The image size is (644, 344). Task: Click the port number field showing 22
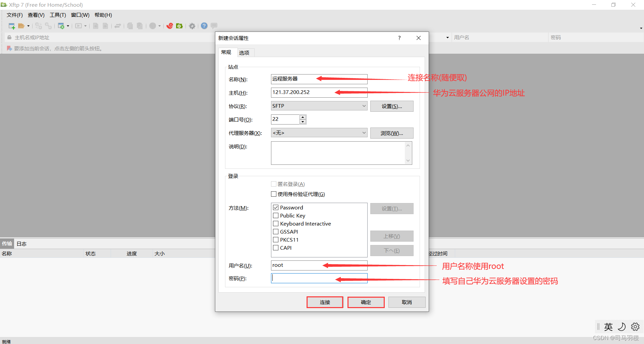click(x=285, y=119)
